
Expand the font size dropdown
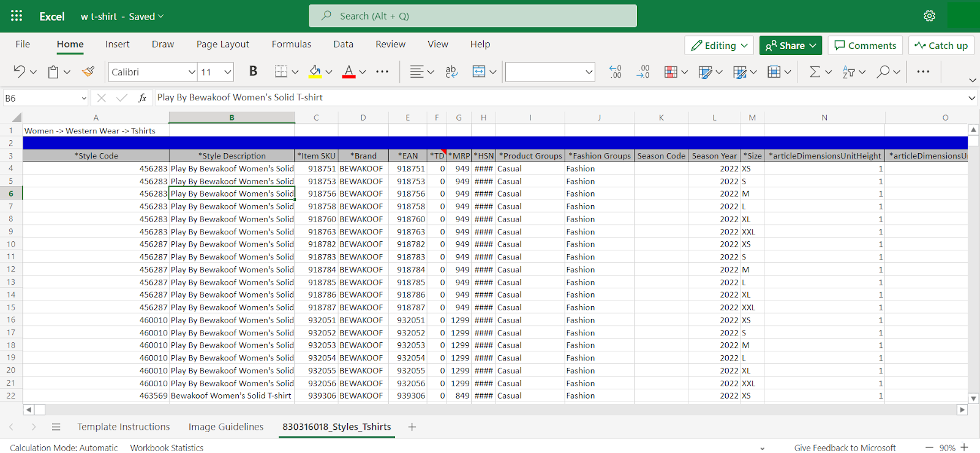[x=228, y=72]
